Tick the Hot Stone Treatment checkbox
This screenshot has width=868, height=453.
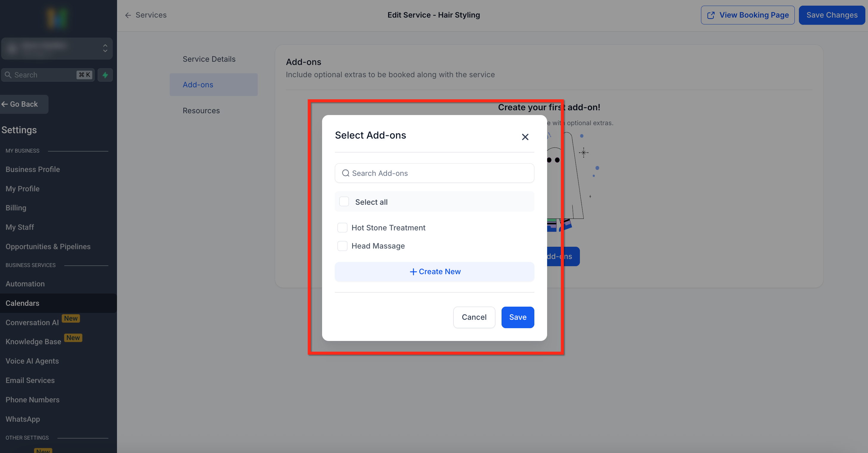[342, 228]
